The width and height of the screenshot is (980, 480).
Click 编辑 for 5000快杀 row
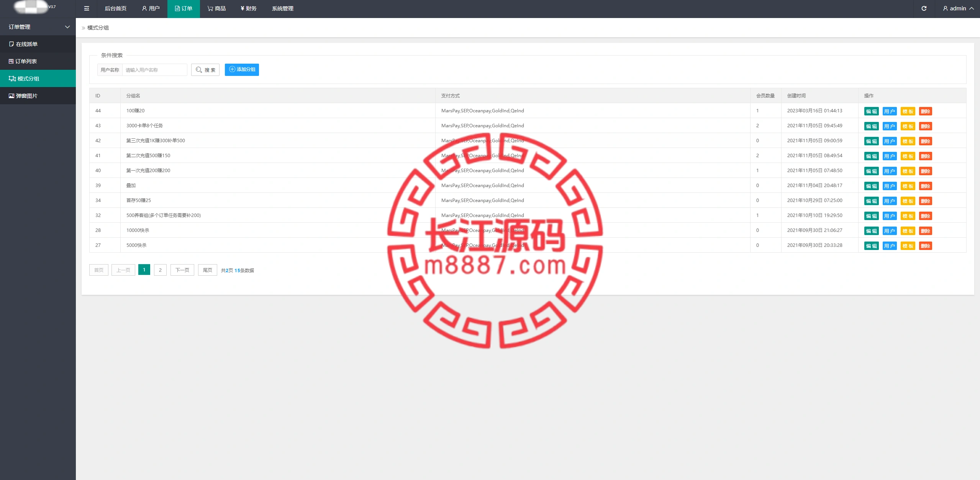point(871,246)
